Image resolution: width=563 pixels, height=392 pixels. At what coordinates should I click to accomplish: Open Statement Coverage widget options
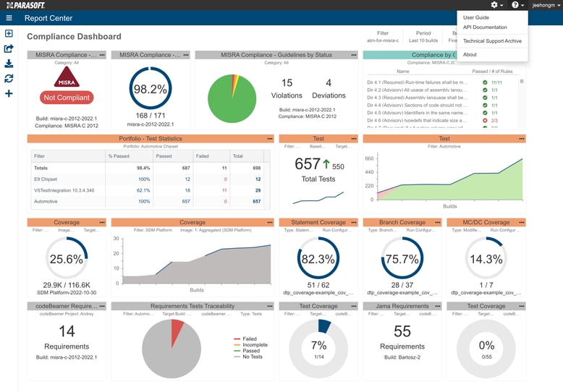[x=354, y=223]
